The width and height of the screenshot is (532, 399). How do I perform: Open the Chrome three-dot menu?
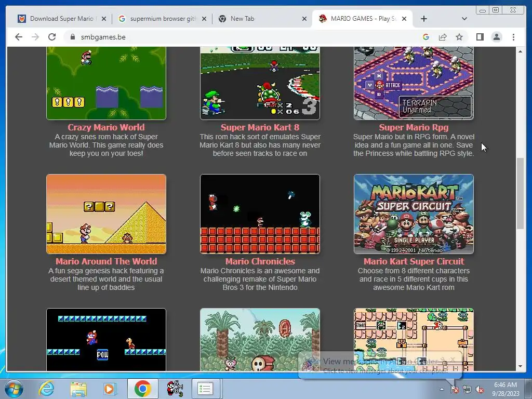click(x=513, y=37)
